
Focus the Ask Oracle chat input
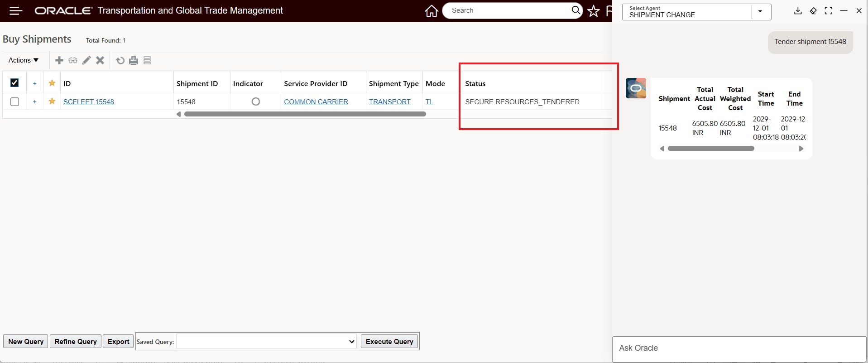point(739,348)
